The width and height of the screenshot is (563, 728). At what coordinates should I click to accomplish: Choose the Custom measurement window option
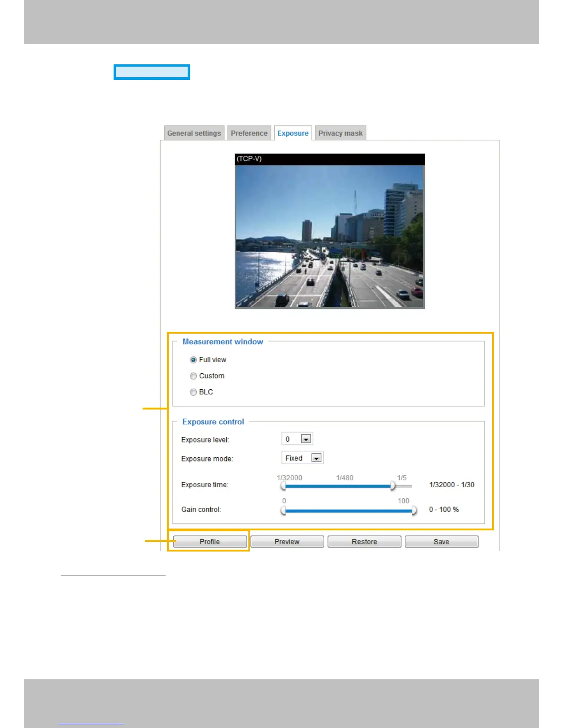point(194,376)
